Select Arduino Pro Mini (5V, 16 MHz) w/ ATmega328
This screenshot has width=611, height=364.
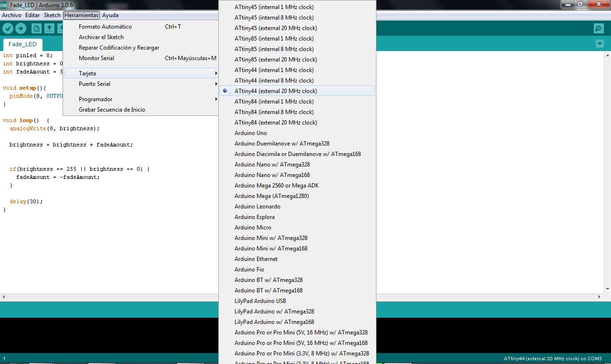297,333
